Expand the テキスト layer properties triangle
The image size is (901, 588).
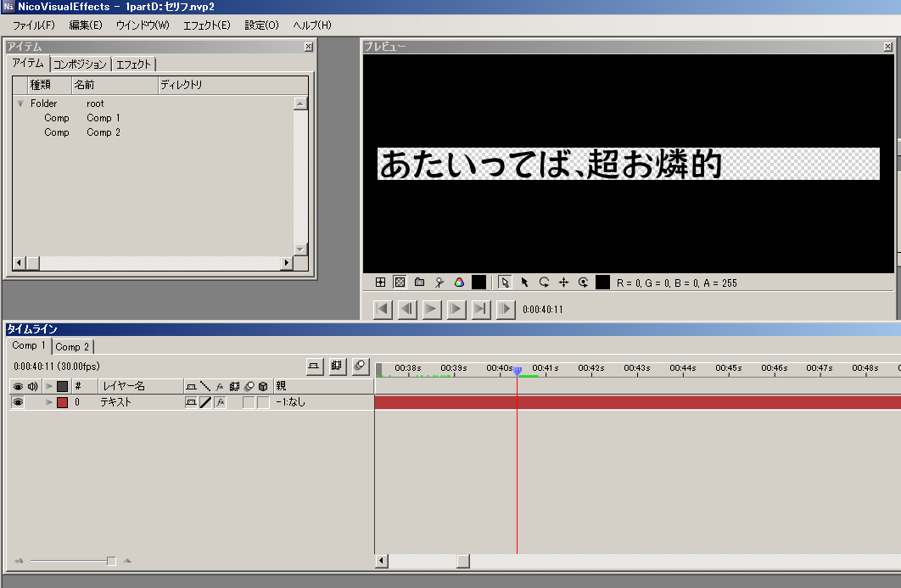[49, 402]
